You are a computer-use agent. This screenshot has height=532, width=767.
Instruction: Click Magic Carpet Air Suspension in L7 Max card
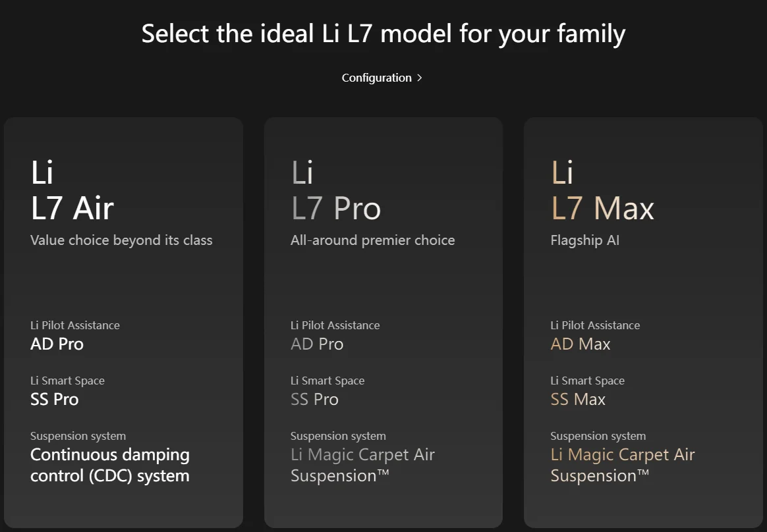click(622, 465)
